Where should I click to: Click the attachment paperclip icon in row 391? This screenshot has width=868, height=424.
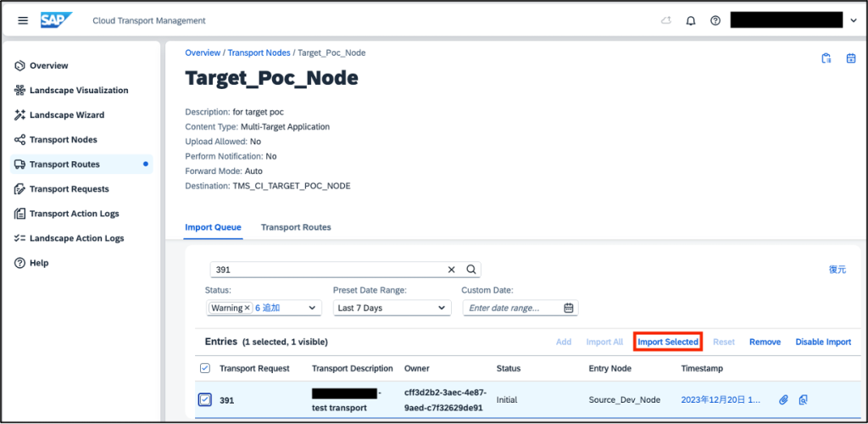click(x=783, y=399)
